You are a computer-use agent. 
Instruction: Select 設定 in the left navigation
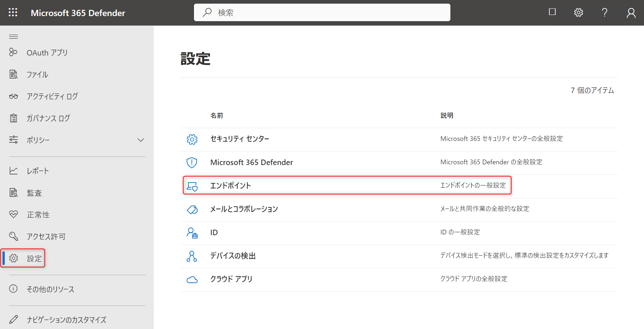pyautogui.click(x=34, y=259)
